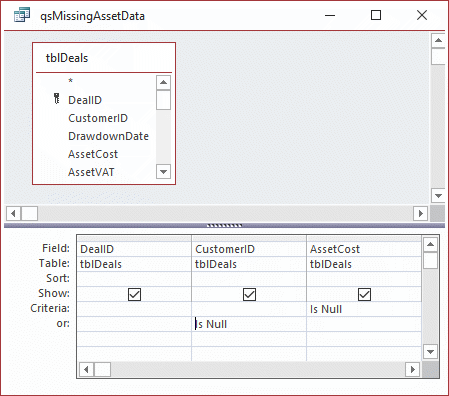
Task: Click the tblDeals field list scrollbar thumb
Action: [x=163, y=100]
